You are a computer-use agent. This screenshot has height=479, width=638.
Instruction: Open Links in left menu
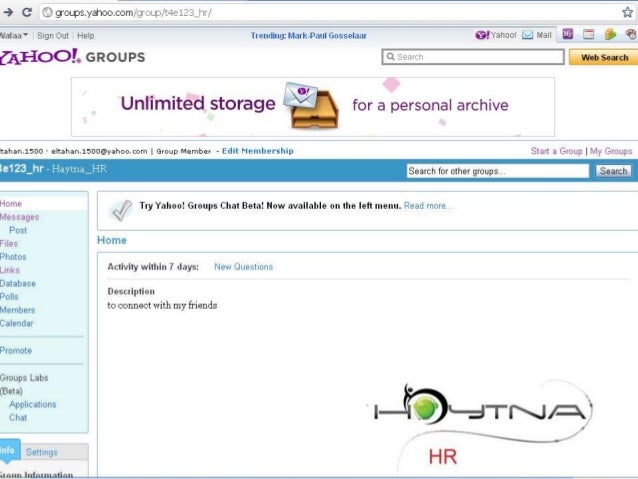(10, 270)
